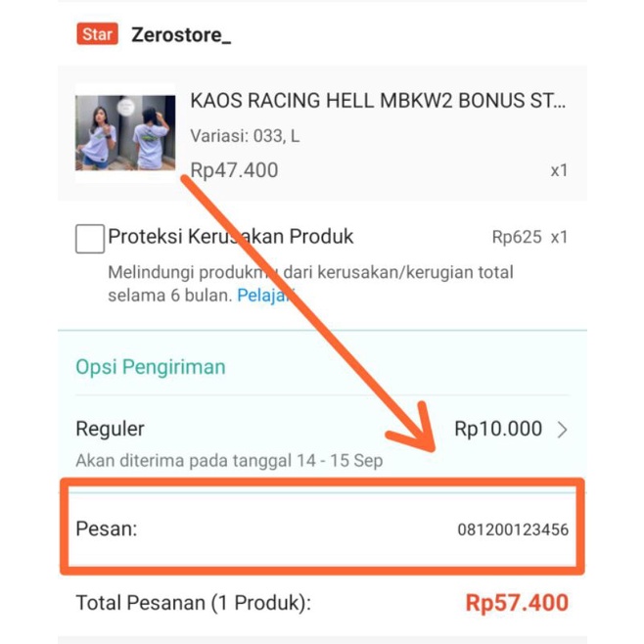Expand shipping options via chevron arrow

tap(562, 430)
